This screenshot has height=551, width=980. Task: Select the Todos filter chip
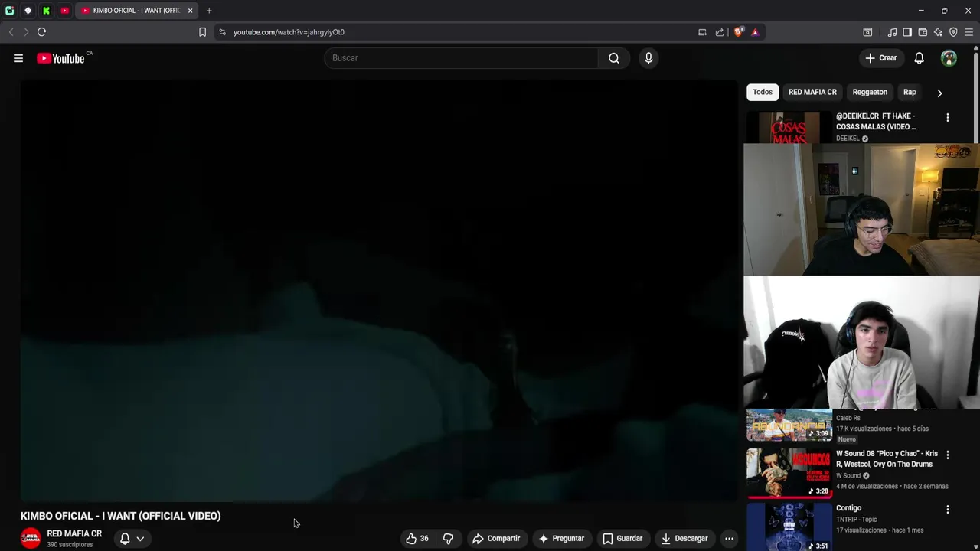[763, 92]
